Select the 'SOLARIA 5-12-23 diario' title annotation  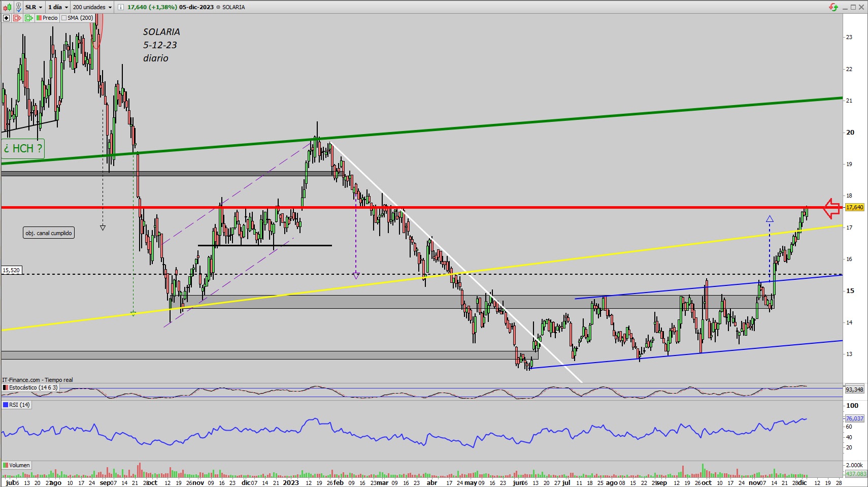(x=161, y=45)
